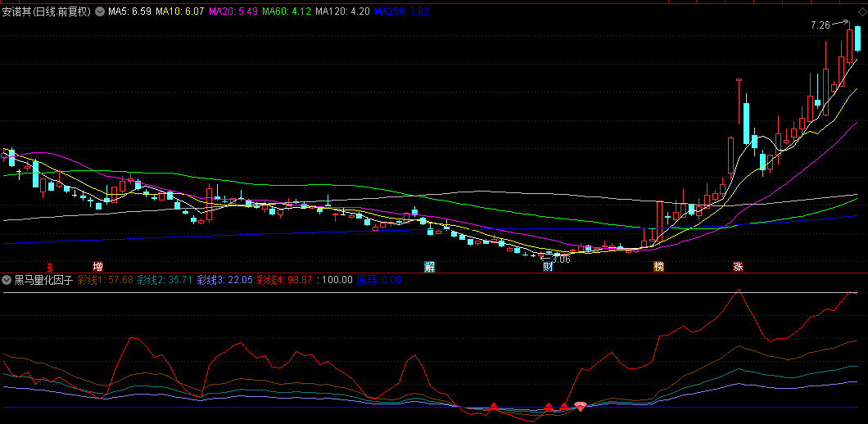
Task: Open the 解 event marker
Action: coord(429,267)
